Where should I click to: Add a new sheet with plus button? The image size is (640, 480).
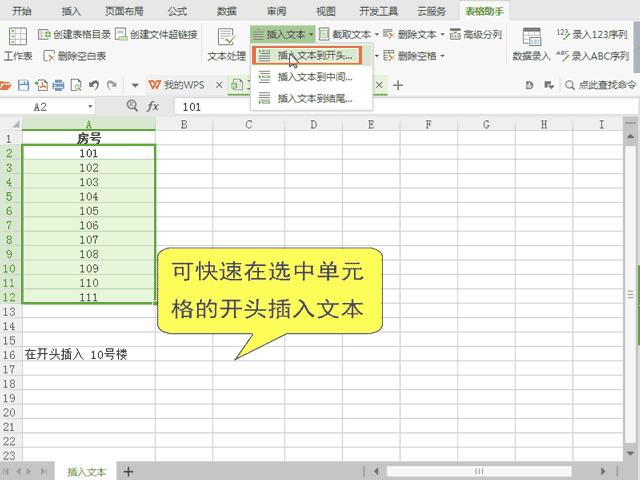click(128, 472)
